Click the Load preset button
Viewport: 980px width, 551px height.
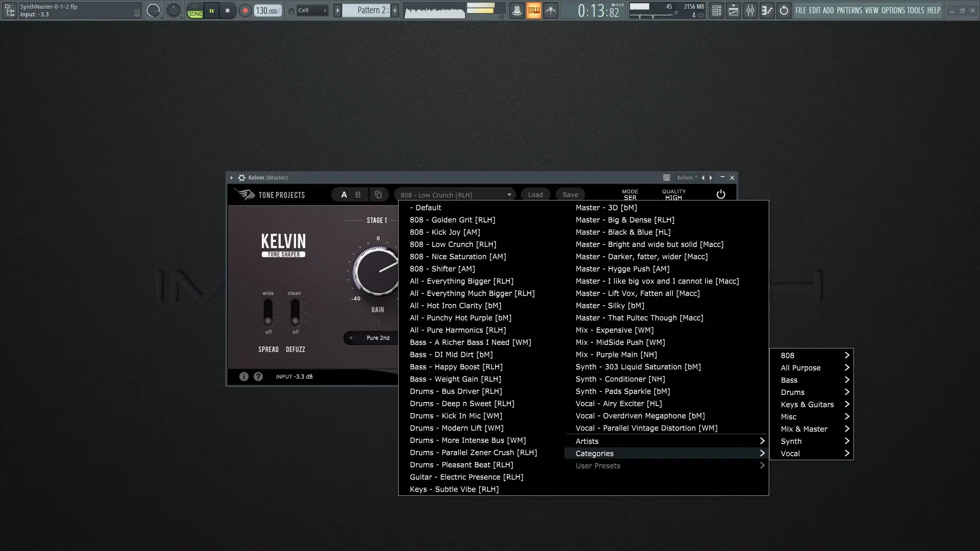point(535,194)
